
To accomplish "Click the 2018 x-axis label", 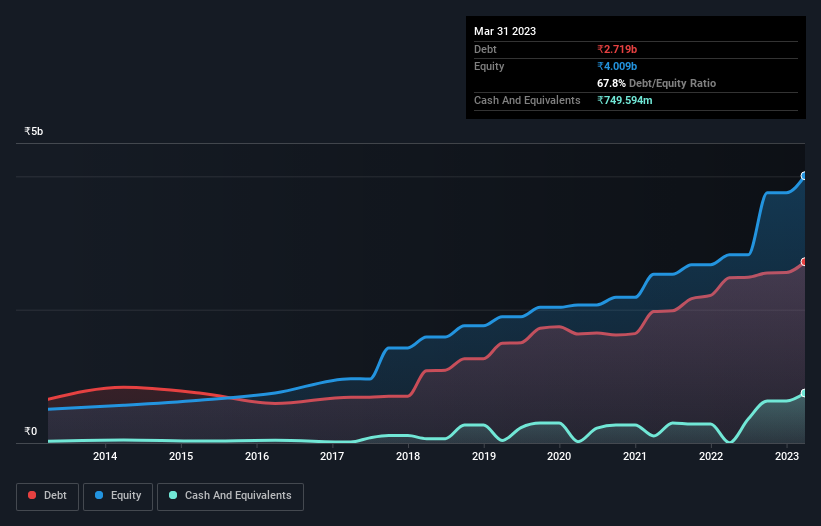I will coord(408,456).
